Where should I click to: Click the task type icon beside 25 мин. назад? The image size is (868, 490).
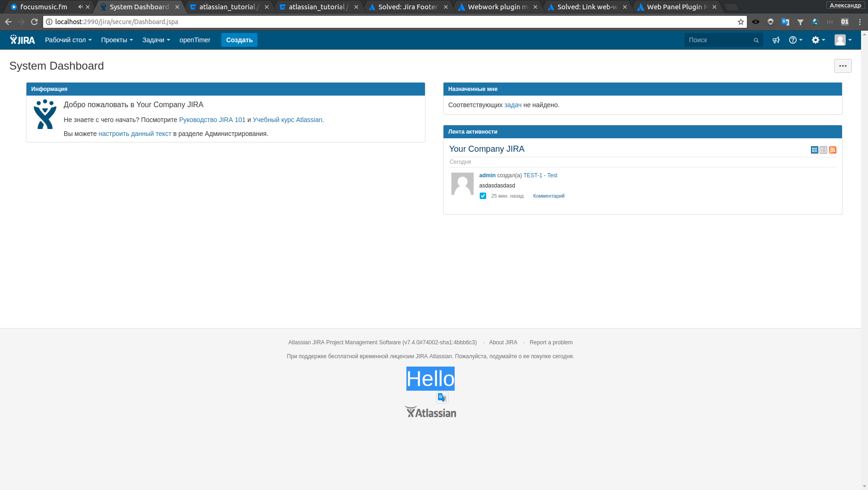[483, 196]
